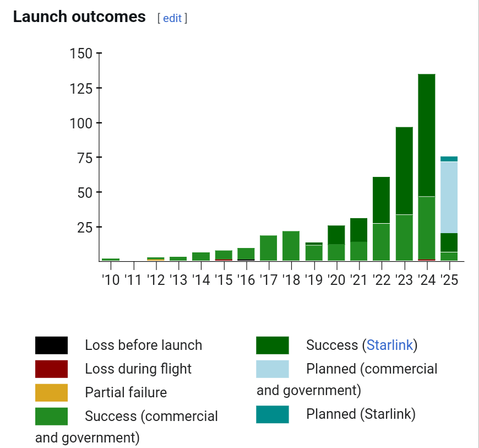This screenshot has width=479, height=448.
Task: Click the '19 bar in the chart
Action: tap(314, 251)
